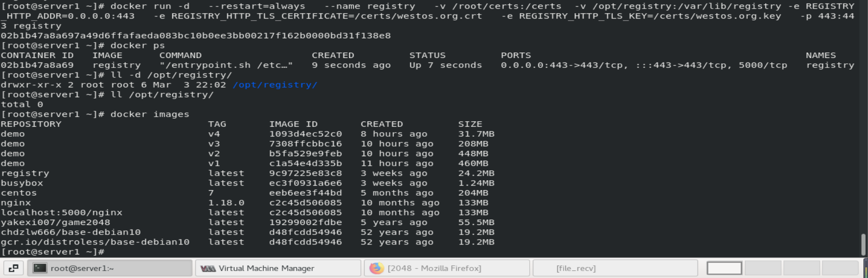
Task: Click the PORTS column header in docker ps
Action: point(516,55)
